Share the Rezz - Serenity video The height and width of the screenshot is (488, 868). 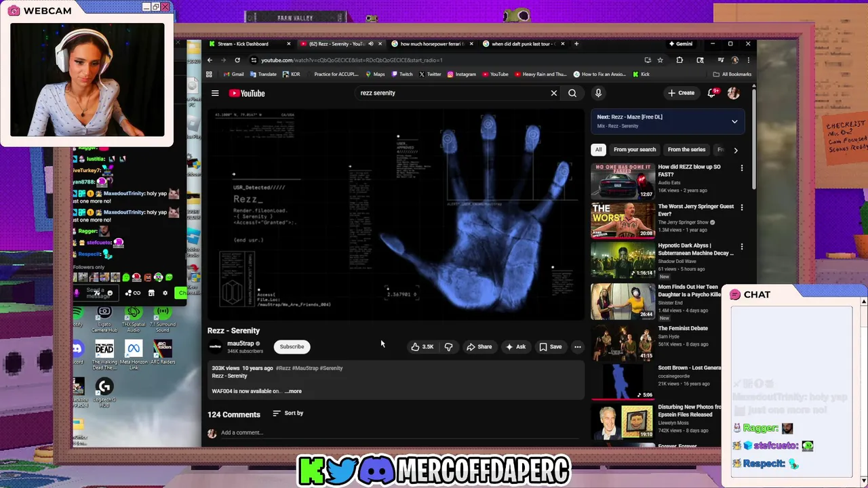click(479, 346)
